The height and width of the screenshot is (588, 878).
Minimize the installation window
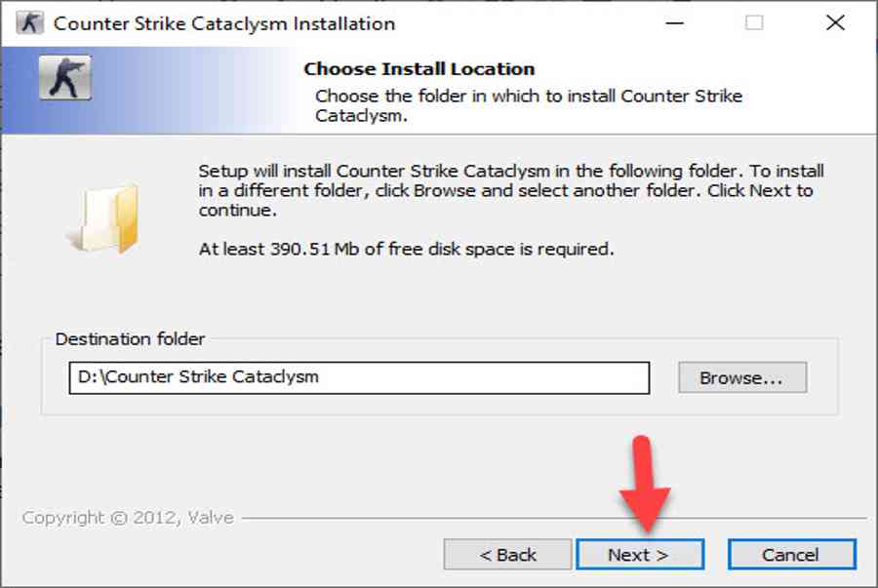[x=674, y=23]
